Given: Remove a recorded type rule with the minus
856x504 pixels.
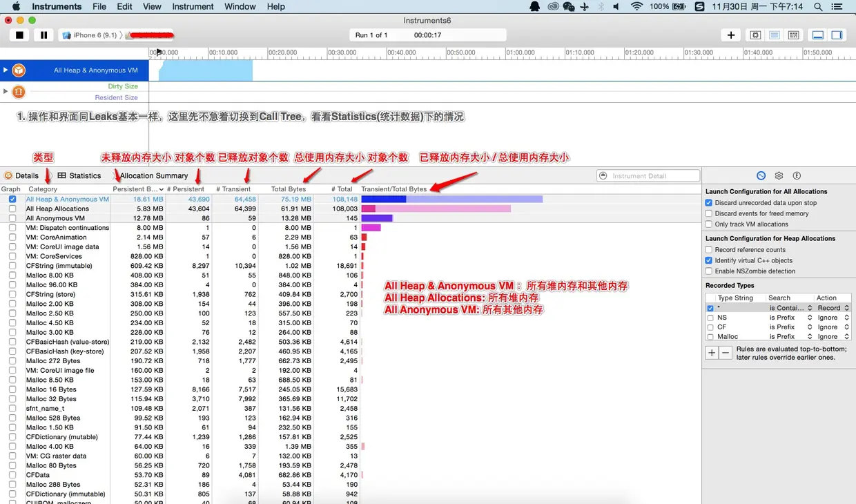Looking at the screenshot, I should click(725, 352).
